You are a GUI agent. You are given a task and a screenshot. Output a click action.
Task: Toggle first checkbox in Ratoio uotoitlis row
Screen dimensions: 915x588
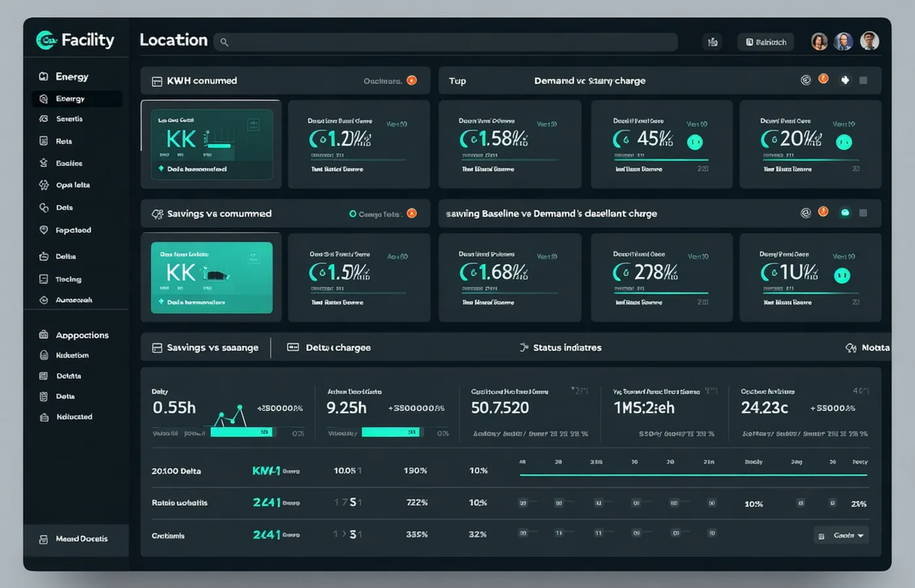(523, 503)
